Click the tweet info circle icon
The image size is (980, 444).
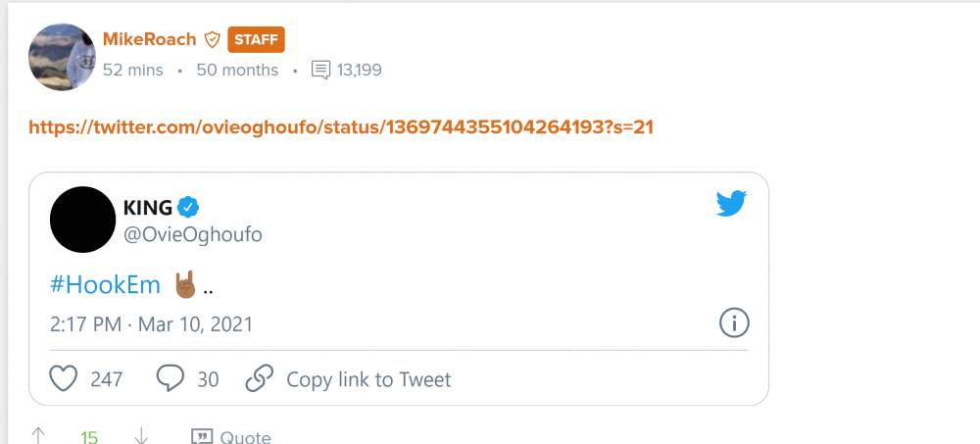pos(734,322)
